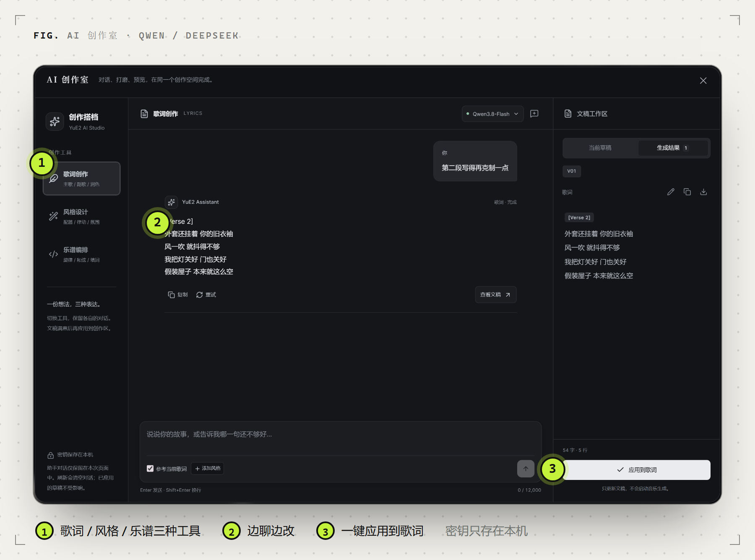Image resolution: width=755 pixels, height=560 pixels.
Task: Click the magic wand icon beside 风格设计
Action: tap(53, 216)
